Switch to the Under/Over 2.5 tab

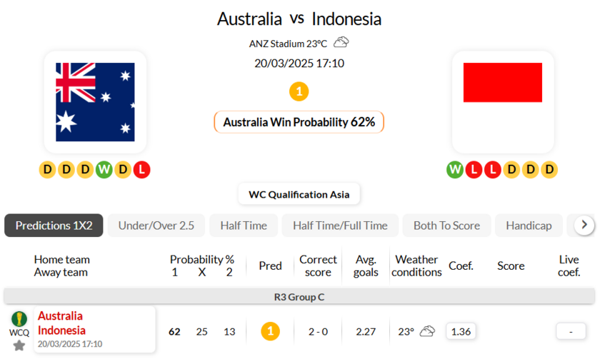coord(156,226)
